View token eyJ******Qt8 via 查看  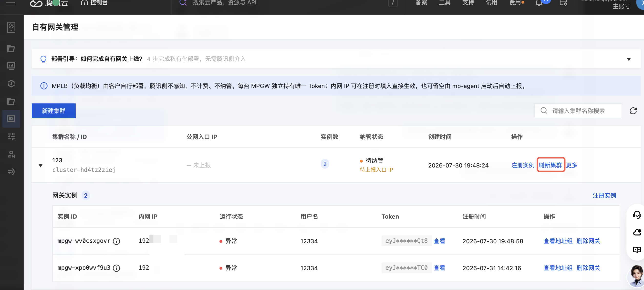(439, 241)
